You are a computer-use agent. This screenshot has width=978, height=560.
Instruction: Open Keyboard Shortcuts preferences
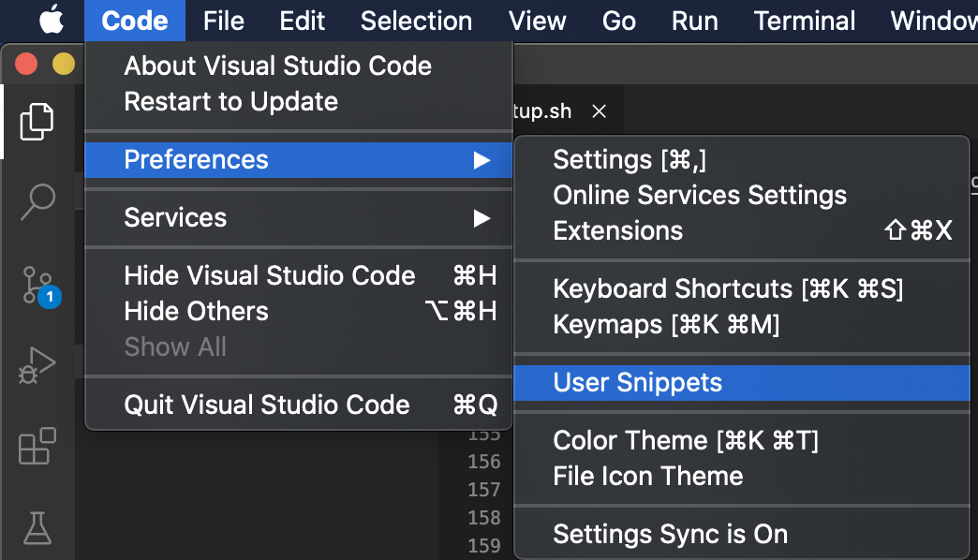(x=727, y=288)
